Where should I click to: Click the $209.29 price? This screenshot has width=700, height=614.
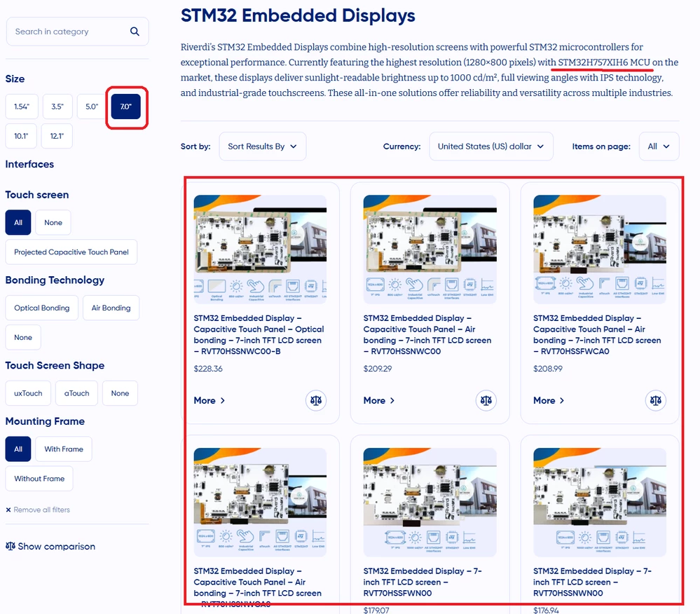(378, 369)
